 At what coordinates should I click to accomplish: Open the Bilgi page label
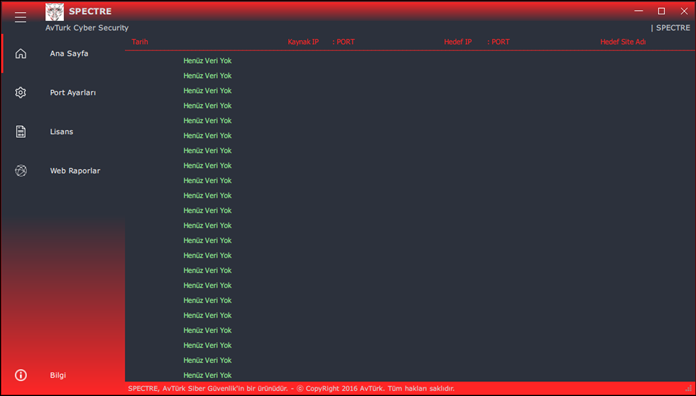pos(58,375)
